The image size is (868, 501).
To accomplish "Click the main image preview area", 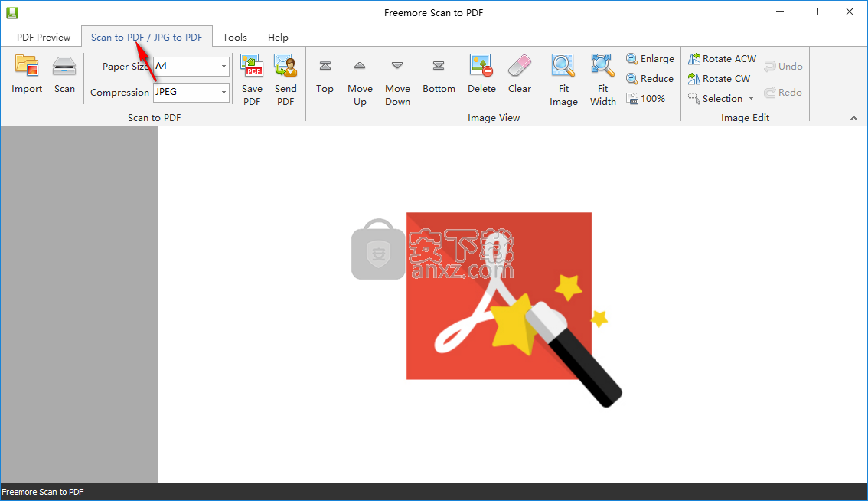I will click(x=512, y=304).
